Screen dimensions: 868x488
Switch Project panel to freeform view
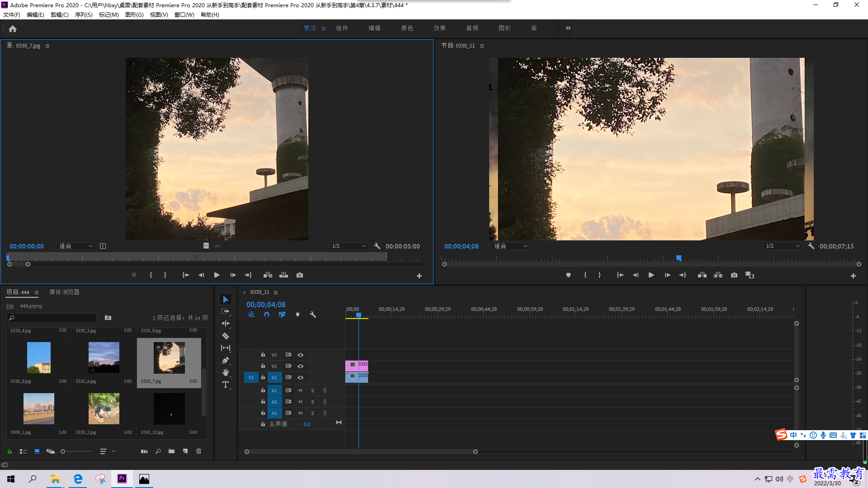50,451
